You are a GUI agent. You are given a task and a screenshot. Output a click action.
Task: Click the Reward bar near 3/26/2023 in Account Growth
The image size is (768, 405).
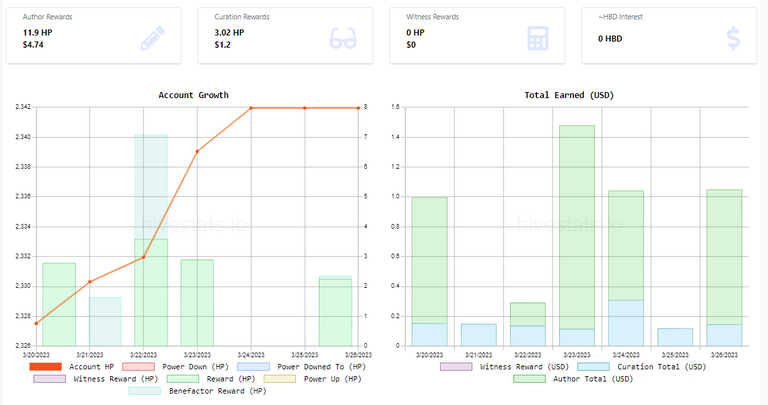(x=336, y=312)
